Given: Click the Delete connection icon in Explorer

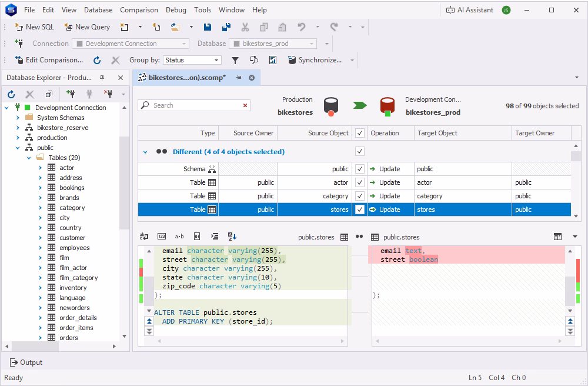Looking at the screenshot, I should pos(108,94).
